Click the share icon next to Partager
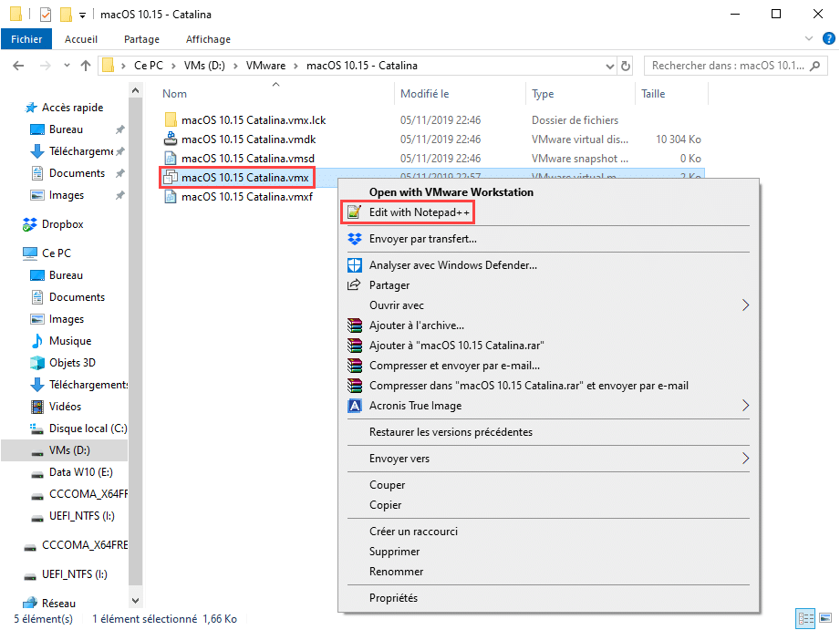The width and height of the screenshot is (840, 630). (x=354, y=285)
